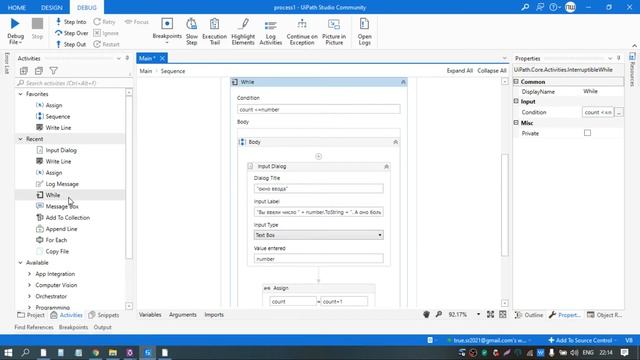640x360 pixels.
Task: Collapse the Input Dialog activity
Action: coord(386,167)
